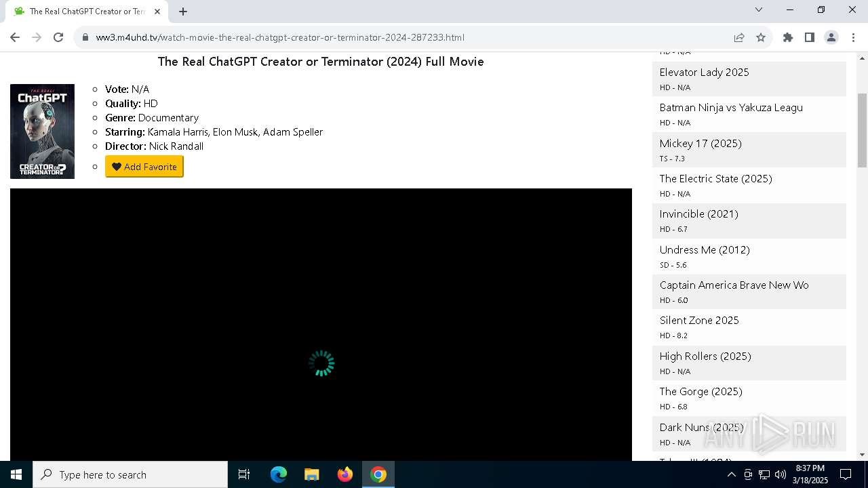Image resolution: width=868 pixels, height=488 pixels.
Task: Reload the page with refresh icon
Action: tap(58, 37)
